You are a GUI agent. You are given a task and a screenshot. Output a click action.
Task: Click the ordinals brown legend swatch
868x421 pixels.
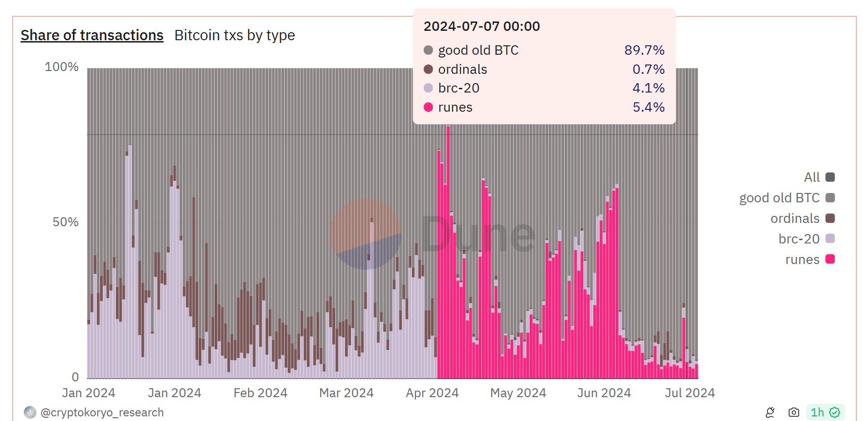(x=830, y=218)
